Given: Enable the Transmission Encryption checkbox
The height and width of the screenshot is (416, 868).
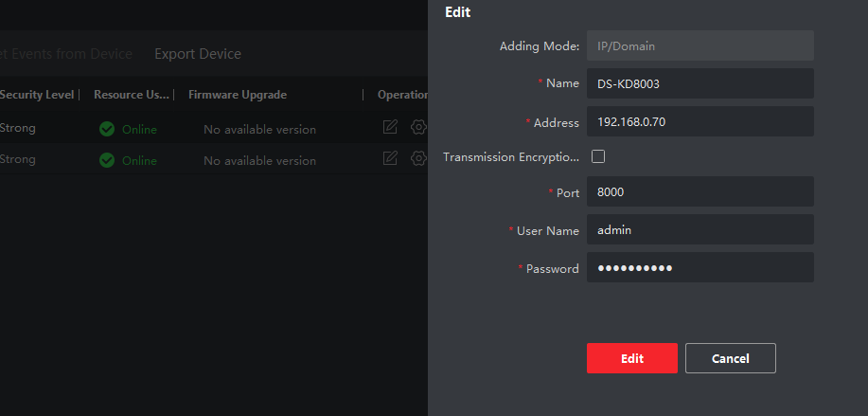Looking at the screenshot, I should [598, 156].
